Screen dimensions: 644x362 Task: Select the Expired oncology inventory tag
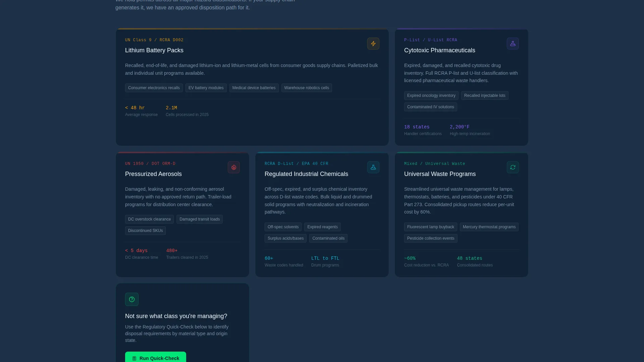431,96
